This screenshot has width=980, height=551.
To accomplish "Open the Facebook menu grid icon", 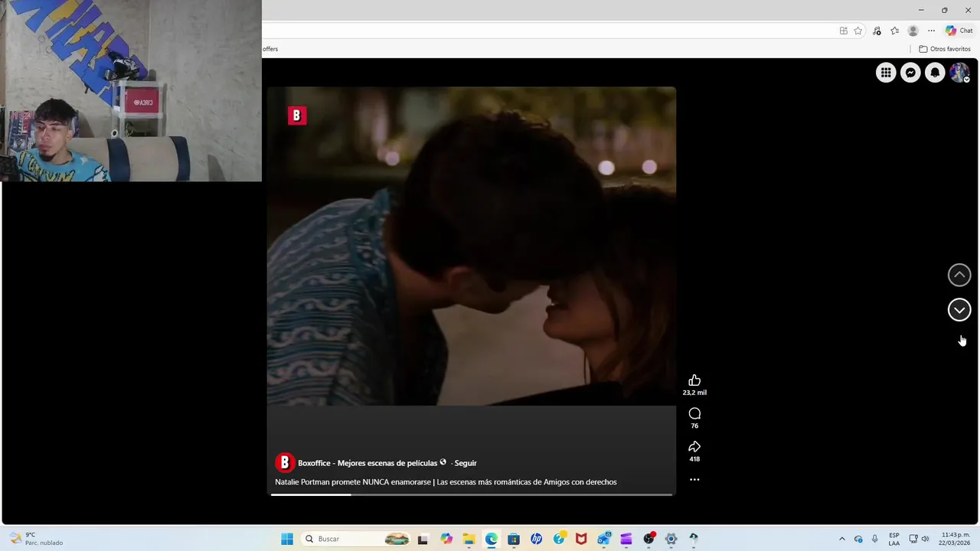I will click(x=886, y=73).
